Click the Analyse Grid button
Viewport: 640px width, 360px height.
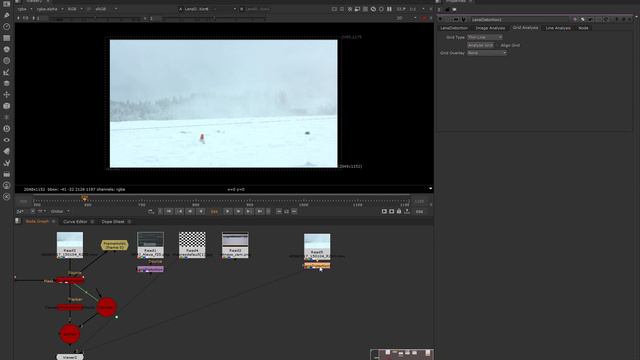tap(480, 45)
